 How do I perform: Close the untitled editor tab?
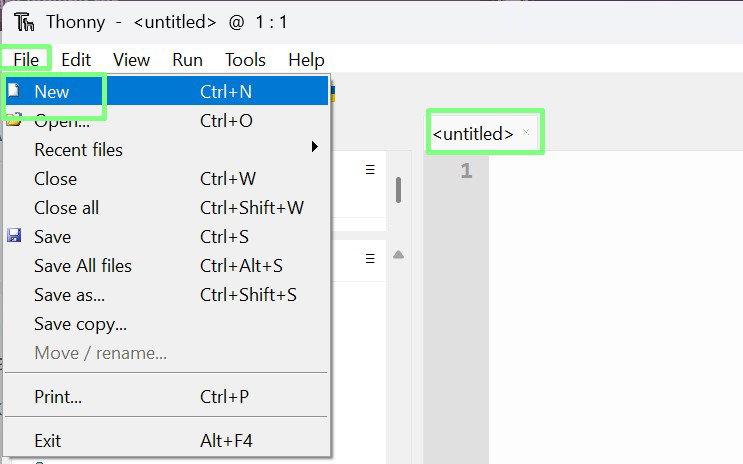[526, 132]
